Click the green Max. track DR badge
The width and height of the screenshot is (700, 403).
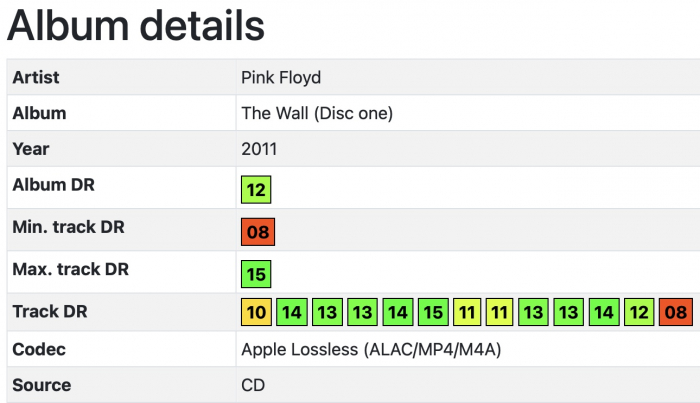[x=257, y=272]
